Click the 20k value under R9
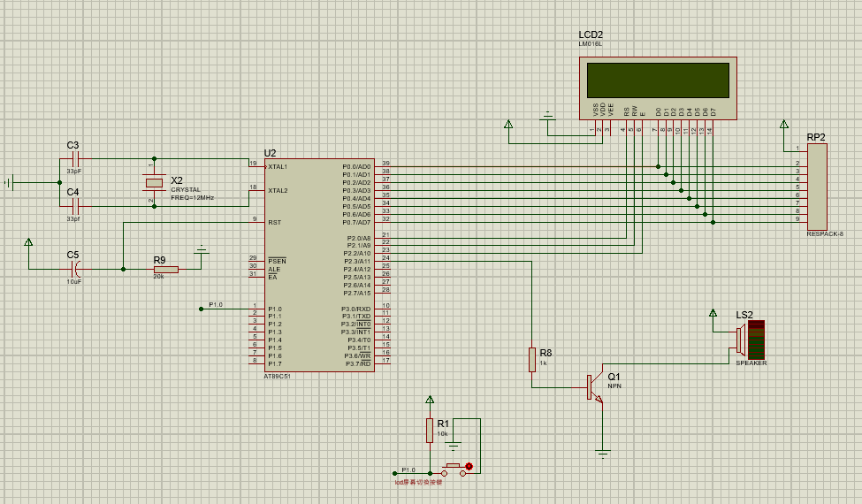Image resolution: width=862 pixels, height=504 pixels. 158,277
